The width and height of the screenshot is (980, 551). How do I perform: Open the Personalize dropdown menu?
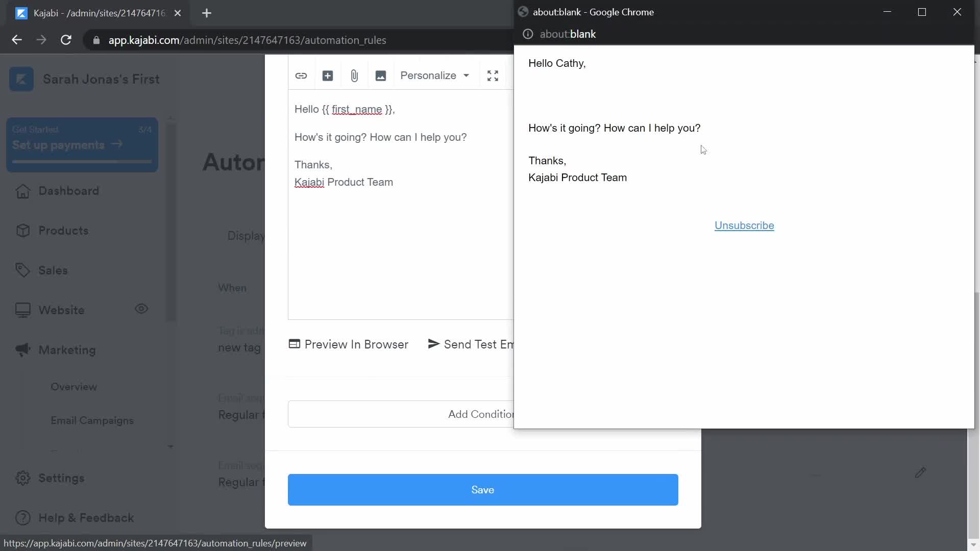433,76
